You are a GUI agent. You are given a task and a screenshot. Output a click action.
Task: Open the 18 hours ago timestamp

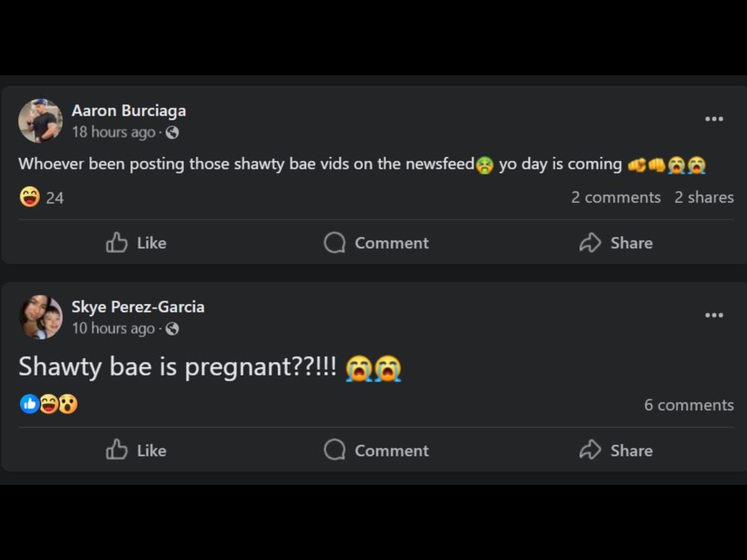[x=113, y=132]
